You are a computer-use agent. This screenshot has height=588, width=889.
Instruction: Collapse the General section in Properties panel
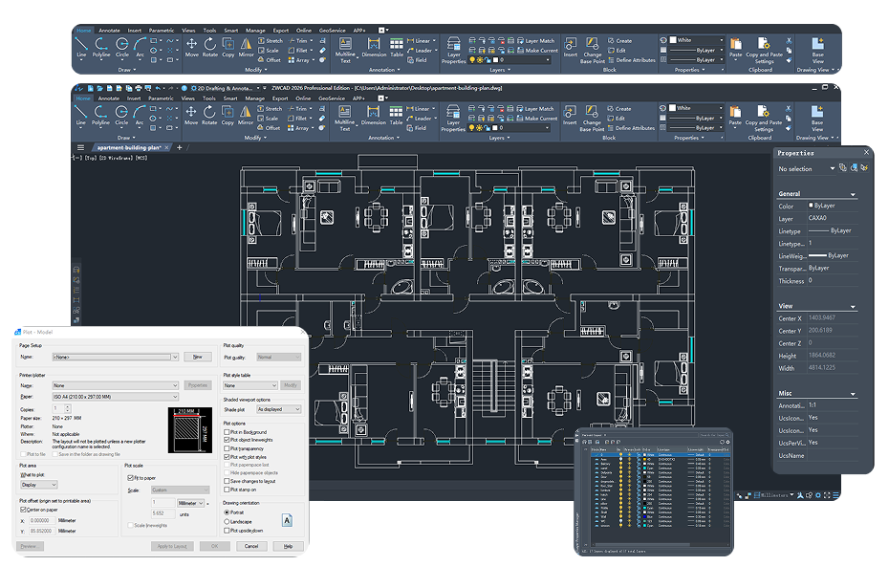point(853,194)
